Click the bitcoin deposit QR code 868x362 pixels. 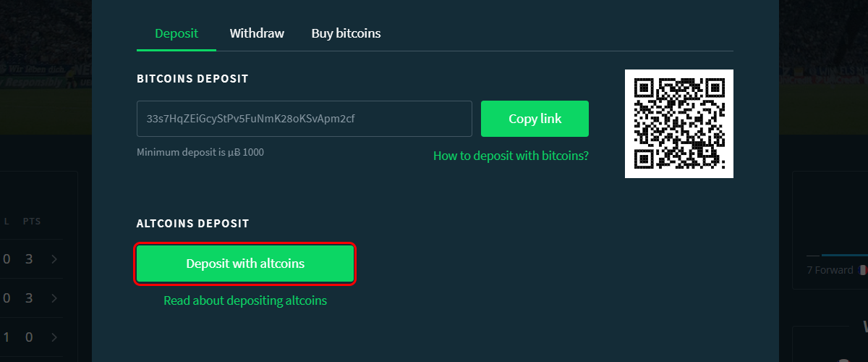tap(679, 124)
